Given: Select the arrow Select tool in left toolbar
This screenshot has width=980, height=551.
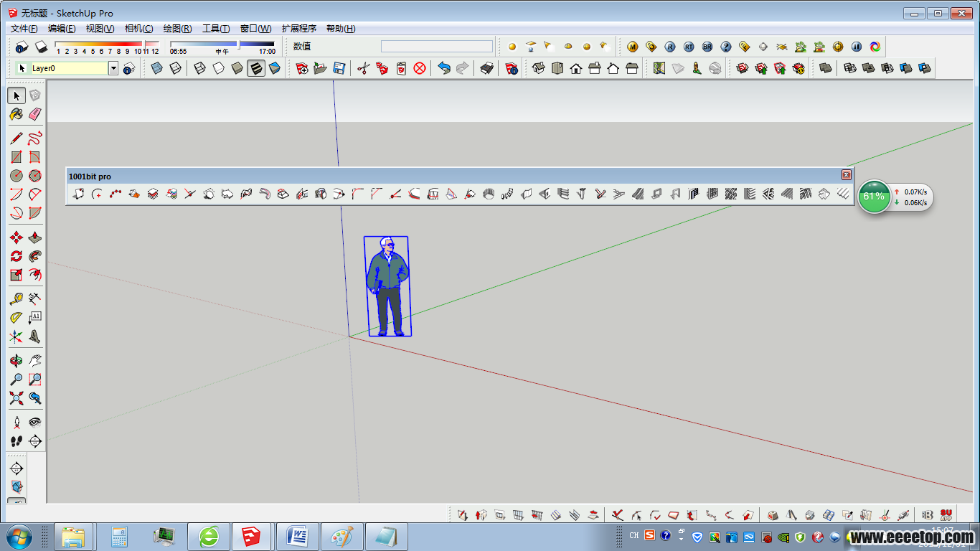Looking at the screenshot, I should (x=17, y=95).
